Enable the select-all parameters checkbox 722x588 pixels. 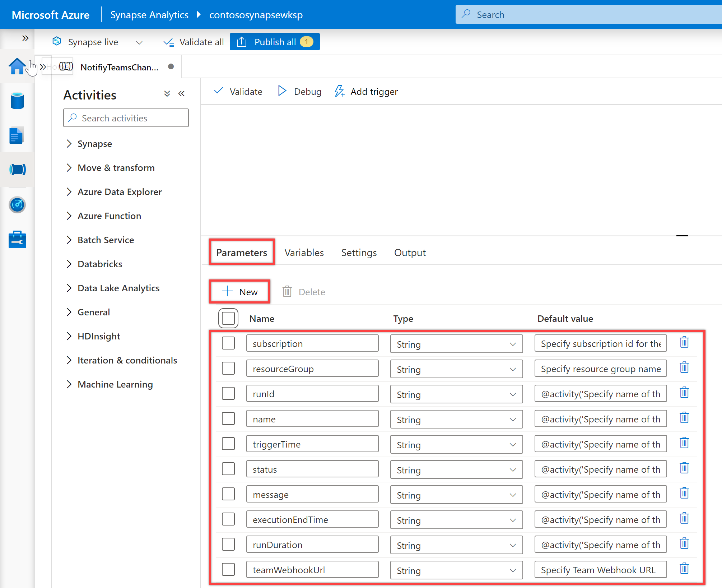coord(228,318)
